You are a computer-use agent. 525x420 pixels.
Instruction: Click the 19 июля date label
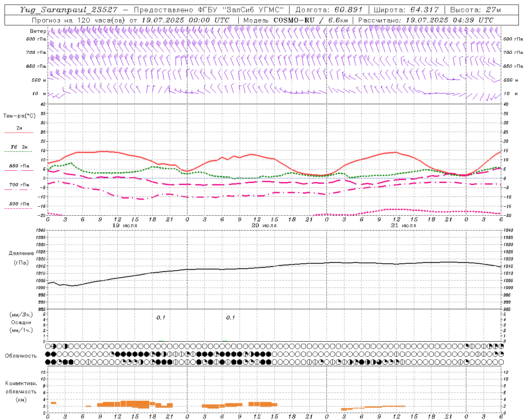click(x=125, y=226)
